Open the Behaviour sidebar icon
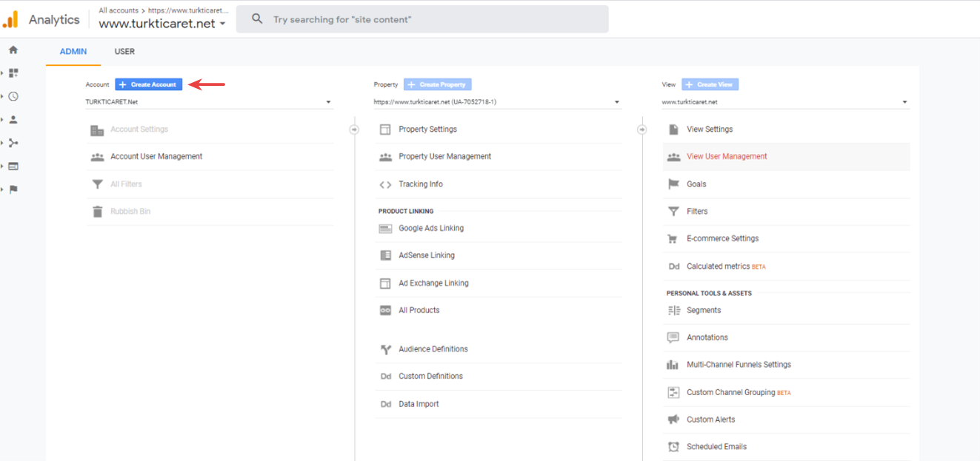The width and height of the screenshot is (980, 461). (x=13, y=166)
